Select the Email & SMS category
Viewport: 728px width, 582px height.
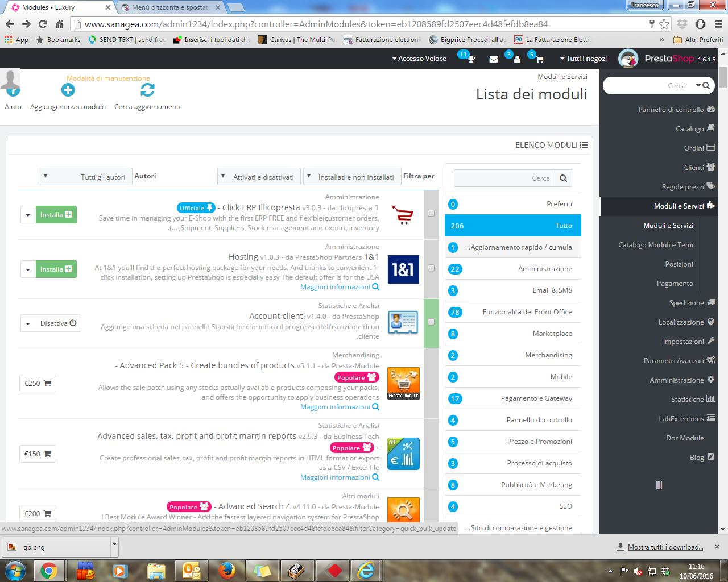click(513, 290)
